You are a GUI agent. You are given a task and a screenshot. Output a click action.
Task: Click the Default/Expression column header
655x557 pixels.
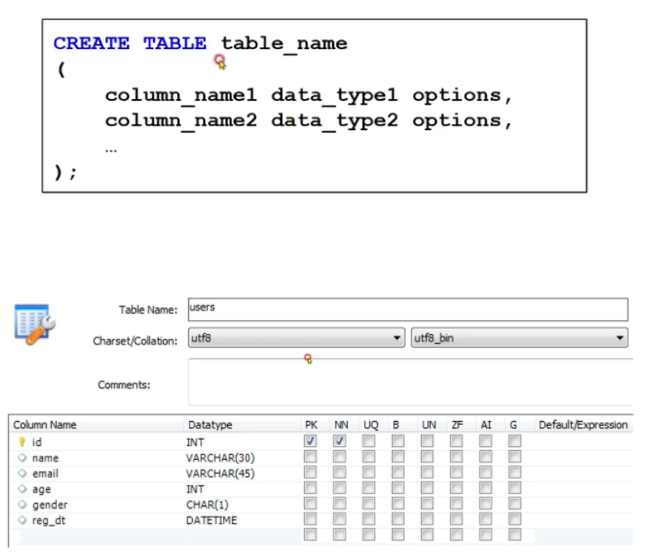coord(583,425)
